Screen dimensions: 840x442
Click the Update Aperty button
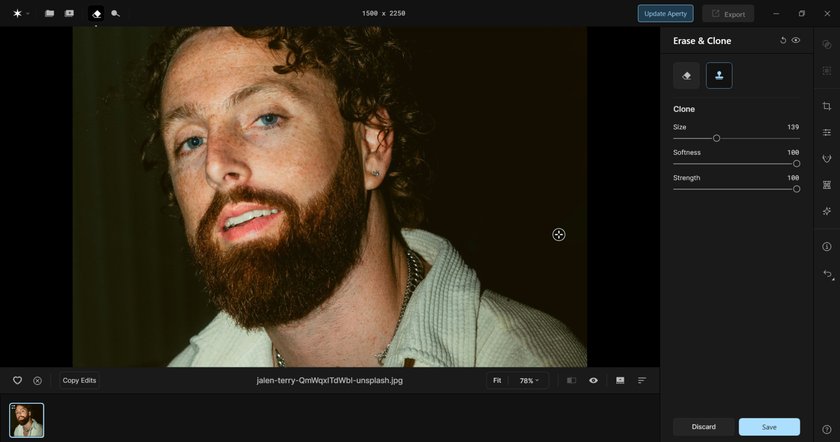[x=665, y=13]
